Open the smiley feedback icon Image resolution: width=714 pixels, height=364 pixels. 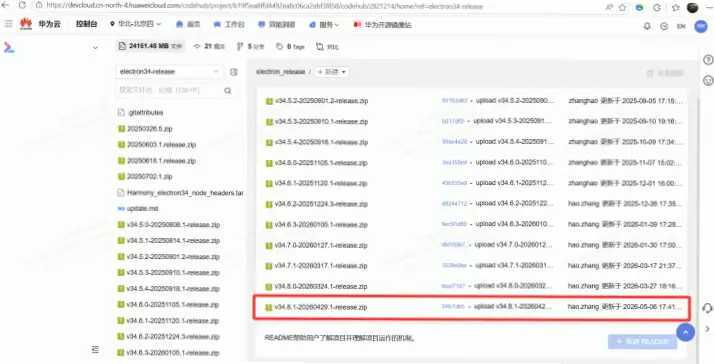(708, 81)
